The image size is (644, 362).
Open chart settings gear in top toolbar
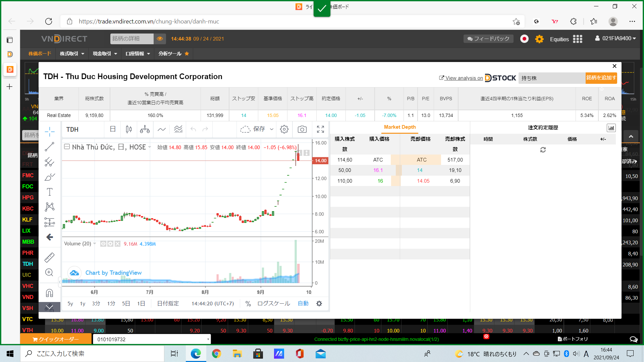tap(284, 129)
